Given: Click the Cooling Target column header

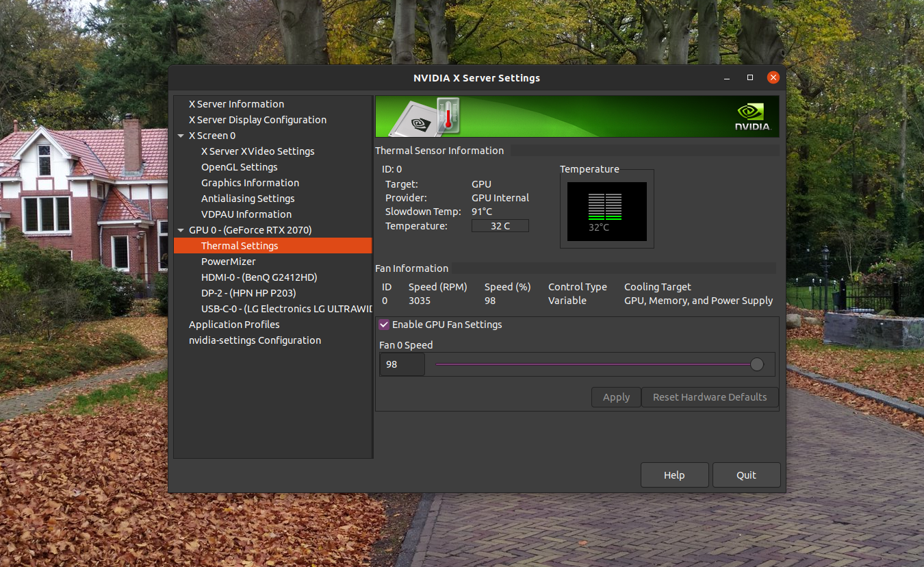Looking at the screenshot, I should point(658,287).
